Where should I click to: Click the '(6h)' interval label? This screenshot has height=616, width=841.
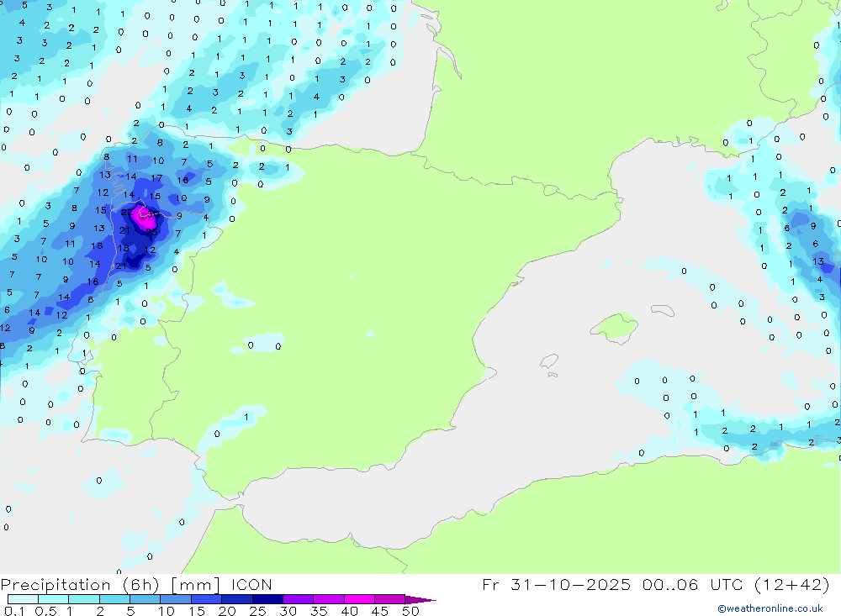[x=140, y=585]
